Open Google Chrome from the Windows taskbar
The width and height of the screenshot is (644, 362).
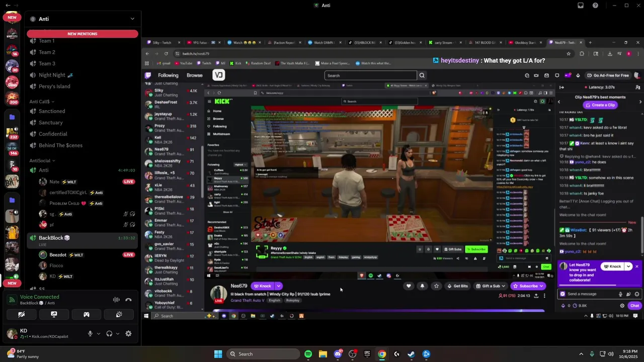coord(382,354)
